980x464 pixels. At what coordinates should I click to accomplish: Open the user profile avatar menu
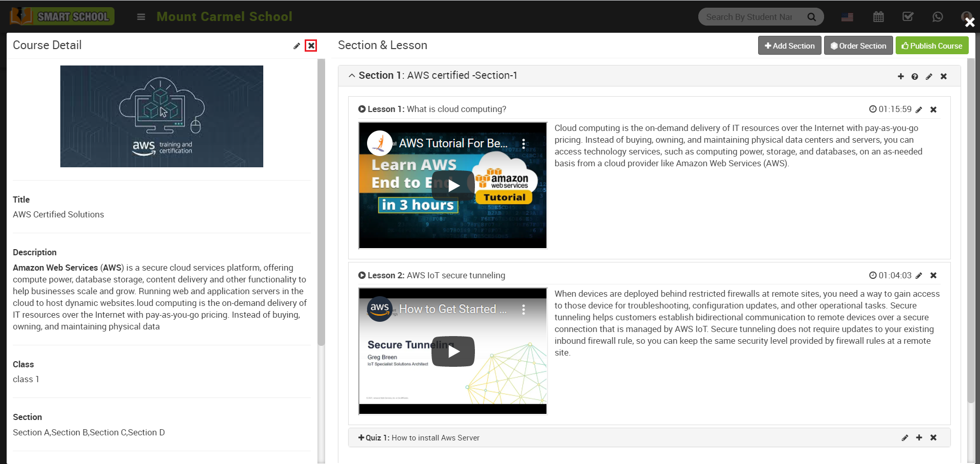966,16
